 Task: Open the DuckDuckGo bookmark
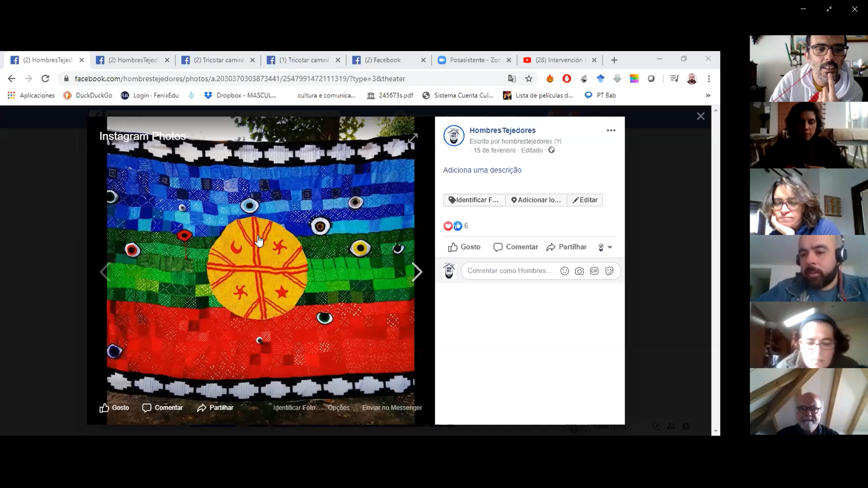click(x=88, y=95)
